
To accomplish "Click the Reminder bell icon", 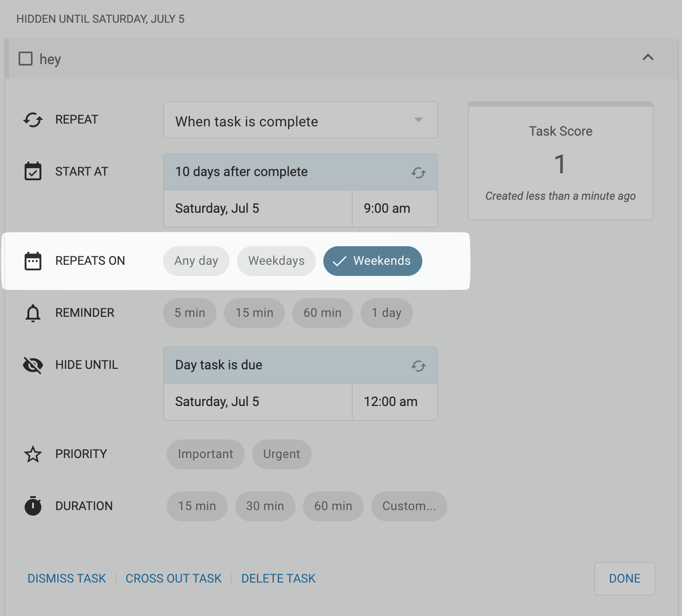I will (33, 313).
